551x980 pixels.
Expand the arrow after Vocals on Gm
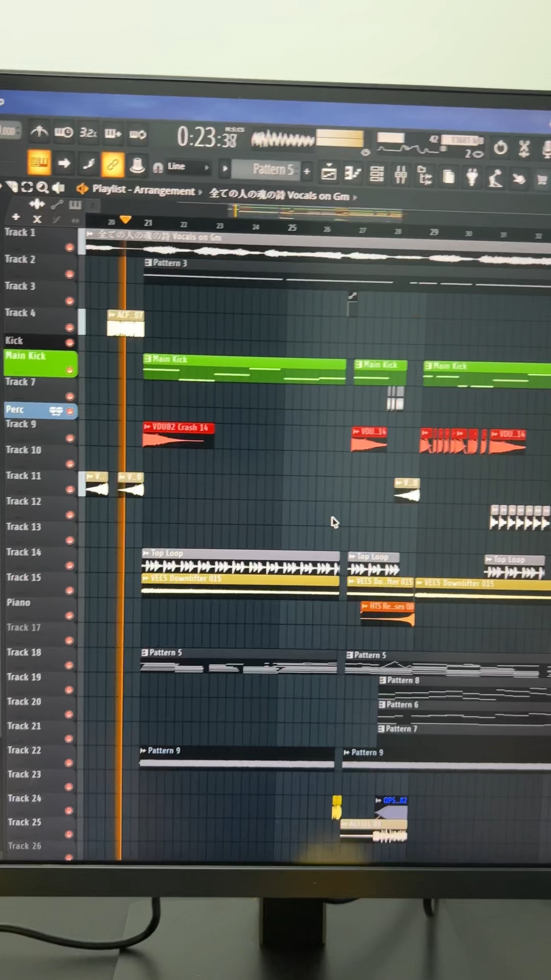(x=355, y=197)
